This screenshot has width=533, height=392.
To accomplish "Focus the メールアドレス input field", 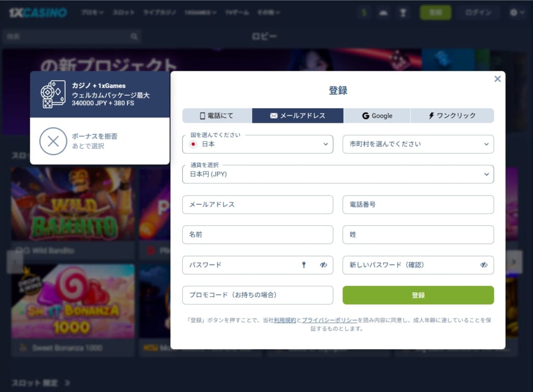I will 258,205.
